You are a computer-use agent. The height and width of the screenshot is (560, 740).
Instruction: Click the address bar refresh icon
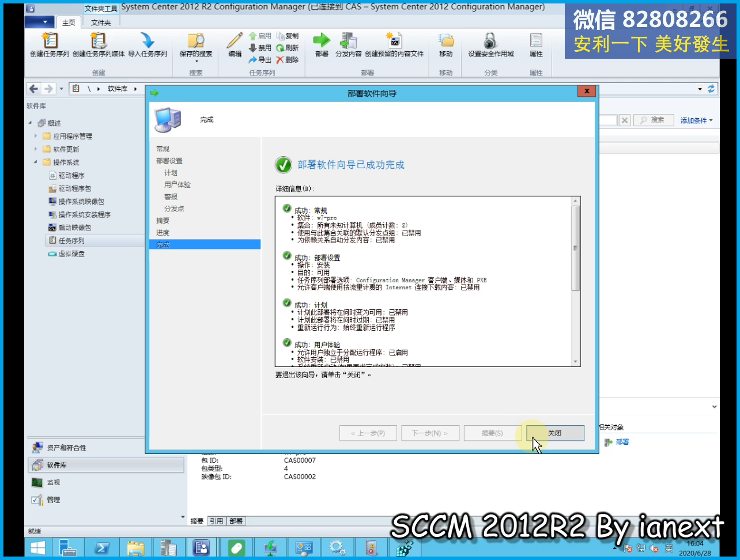[711, 89]
